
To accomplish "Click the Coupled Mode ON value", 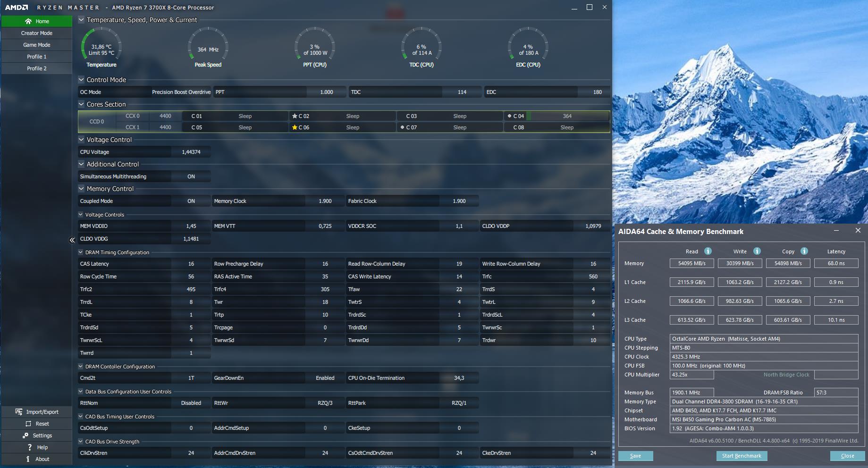I will (191, 201).
